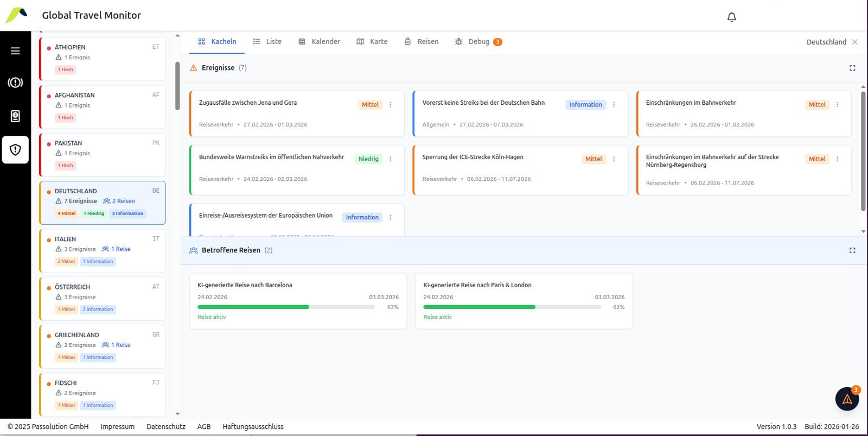Screen dimensions: 868x436
Task: Open the Haftungsausschluss link
Action: (253, 427)
